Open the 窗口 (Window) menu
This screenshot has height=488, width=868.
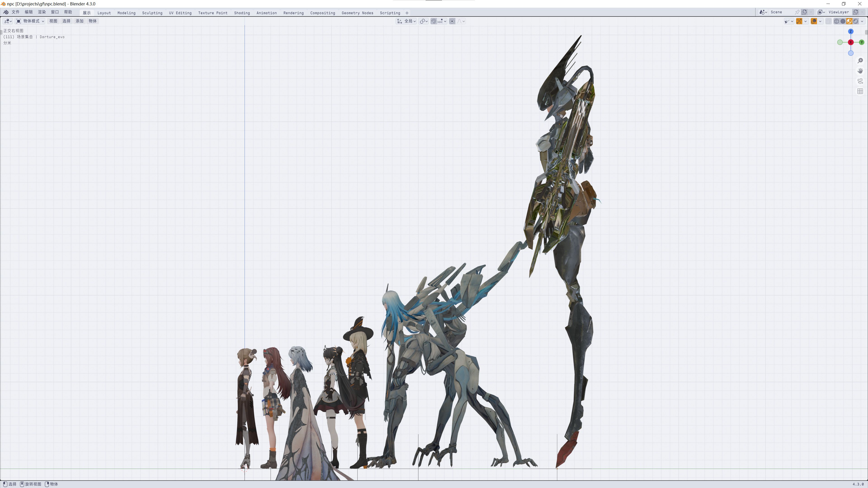click(55, 12)
